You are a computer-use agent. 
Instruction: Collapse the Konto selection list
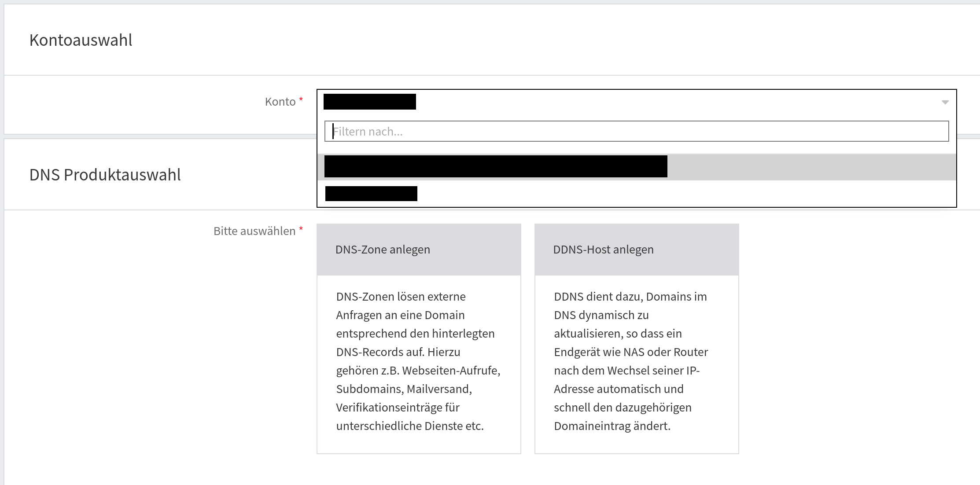click(945, 103)
